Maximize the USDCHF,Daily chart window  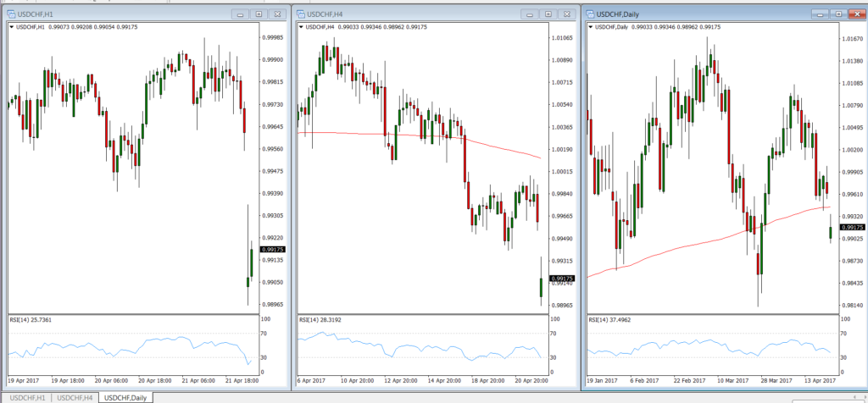(837, 14)
